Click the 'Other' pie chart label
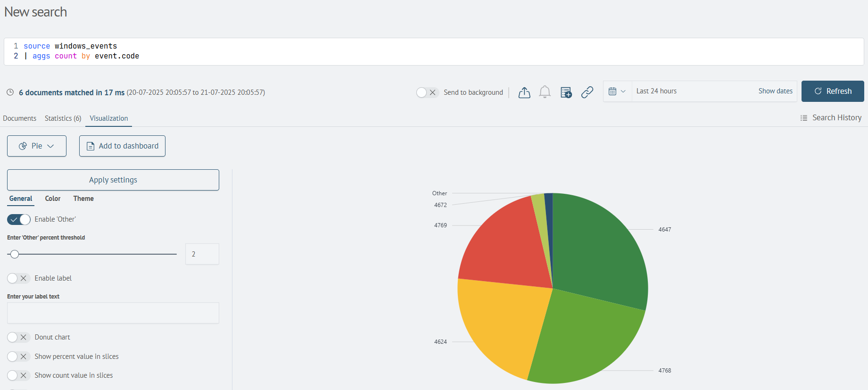This screenshot has width=868, height=390. click(x=439, y=193)
